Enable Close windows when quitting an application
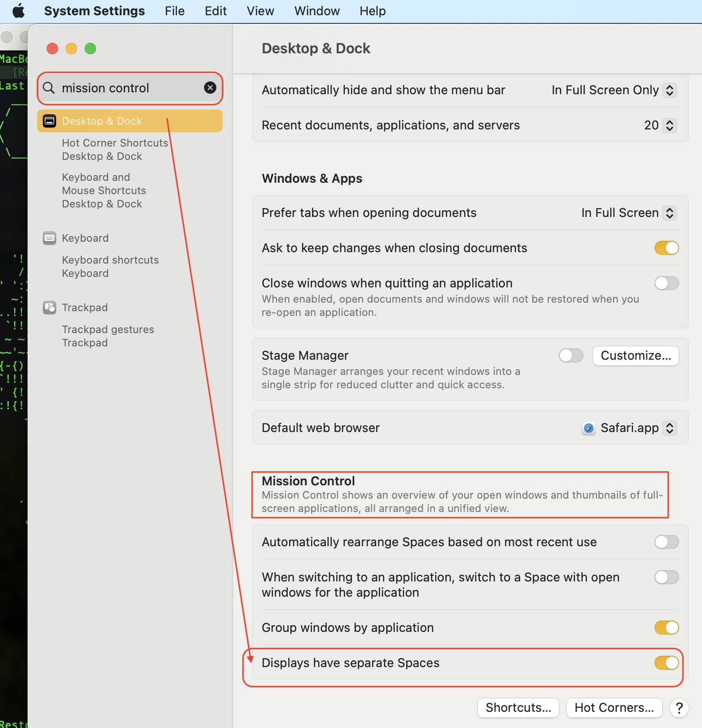The width and height of the screenshot is (702, 728). coord(666,283)
